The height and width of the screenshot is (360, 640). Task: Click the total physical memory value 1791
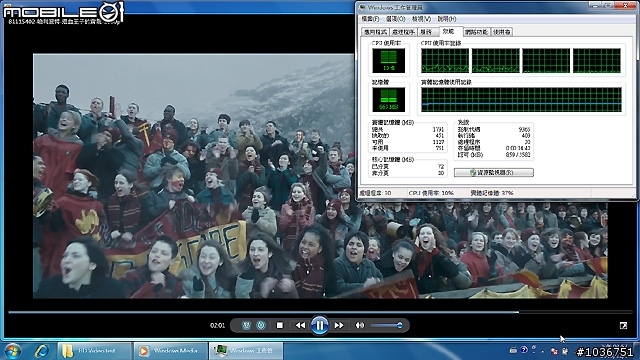438,129
